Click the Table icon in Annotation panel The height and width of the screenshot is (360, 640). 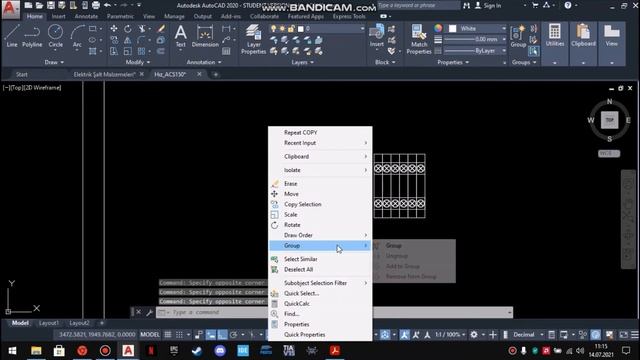coord(226,51)
